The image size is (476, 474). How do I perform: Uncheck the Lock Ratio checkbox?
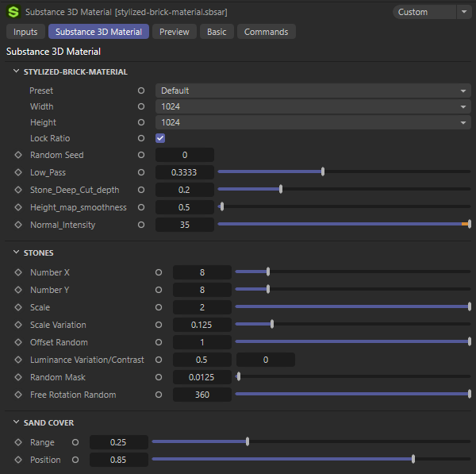[160, 138]
